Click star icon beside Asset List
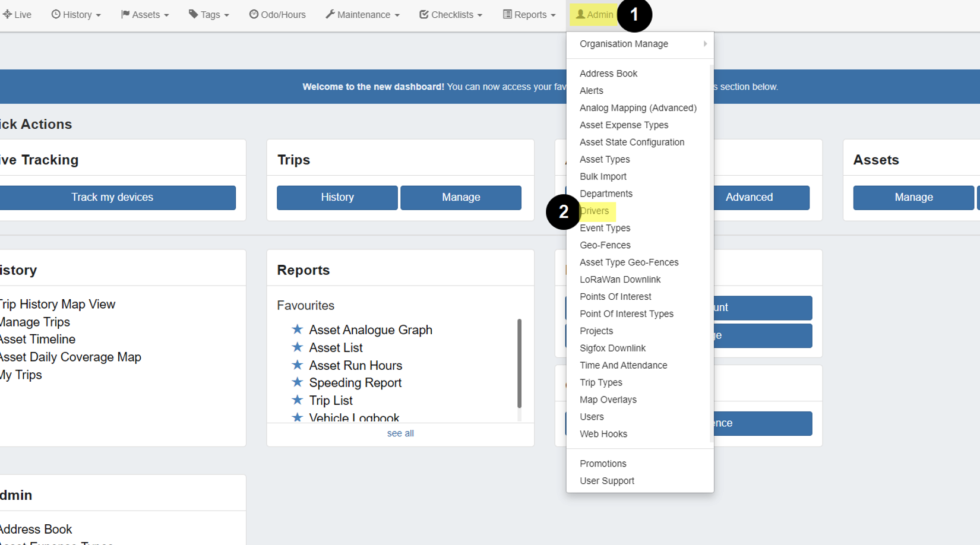Screen dimensions: 980x545 tap(298, 347)
